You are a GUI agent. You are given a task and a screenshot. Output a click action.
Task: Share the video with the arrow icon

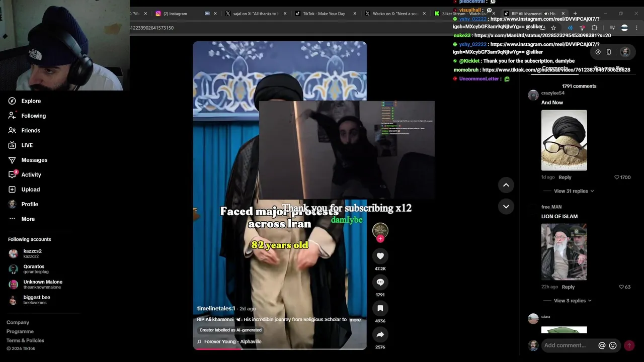(x=380, y=334)
